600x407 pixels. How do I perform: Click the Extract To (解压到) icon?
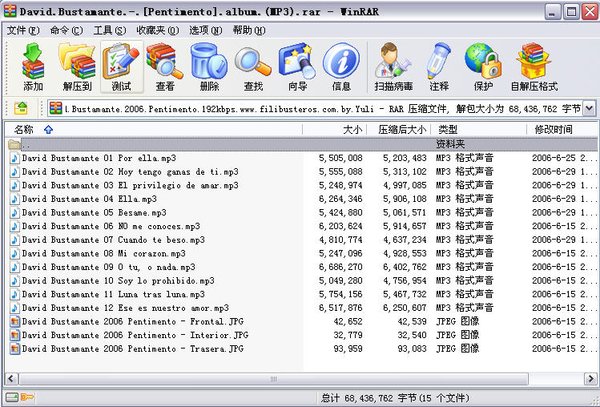[x=77, y=67]
